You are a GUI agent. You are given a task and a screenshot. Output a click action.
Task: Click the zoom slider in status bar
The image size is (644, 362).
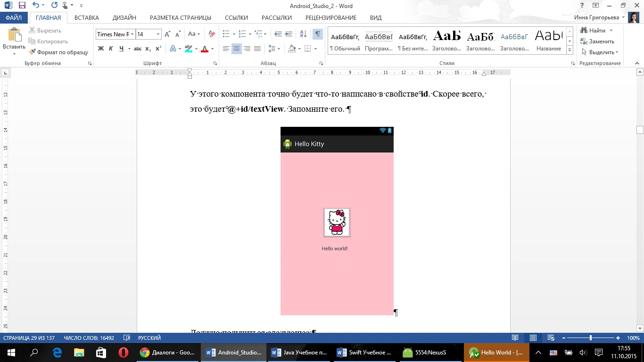(591, 338)
